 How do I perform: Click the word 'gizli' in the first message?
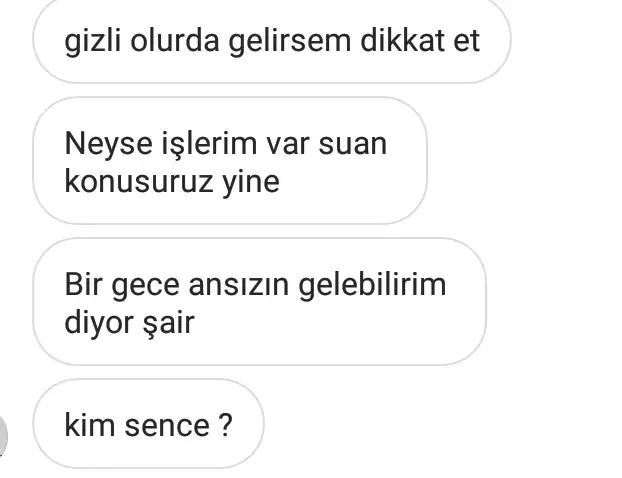click(x=92, y=41)
